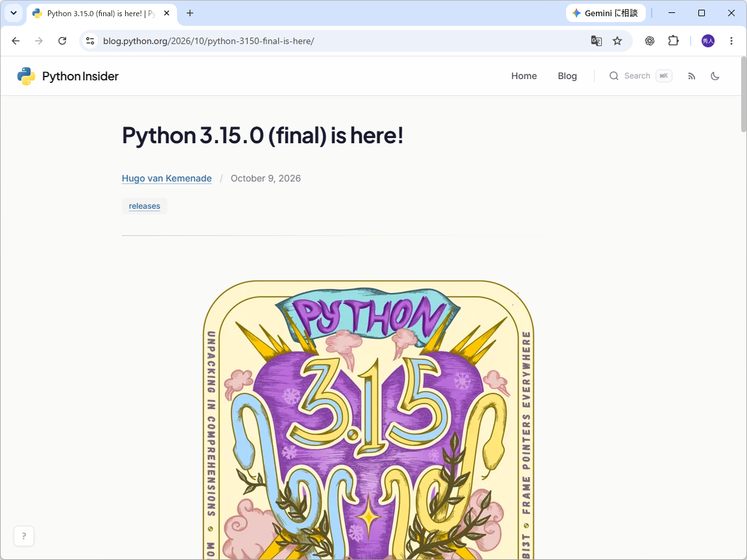View site information icon in address bar

click(90, 41)
